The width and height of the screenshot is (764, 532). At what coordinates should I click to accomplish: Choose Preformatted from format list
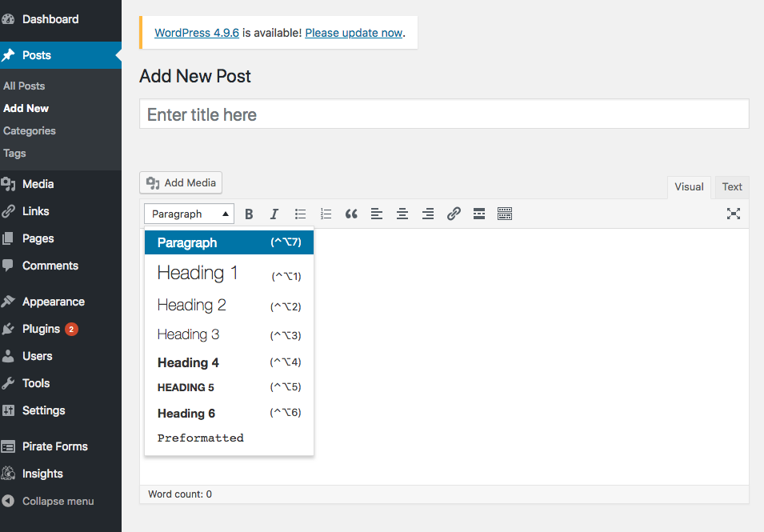click(x=229, y=438)
